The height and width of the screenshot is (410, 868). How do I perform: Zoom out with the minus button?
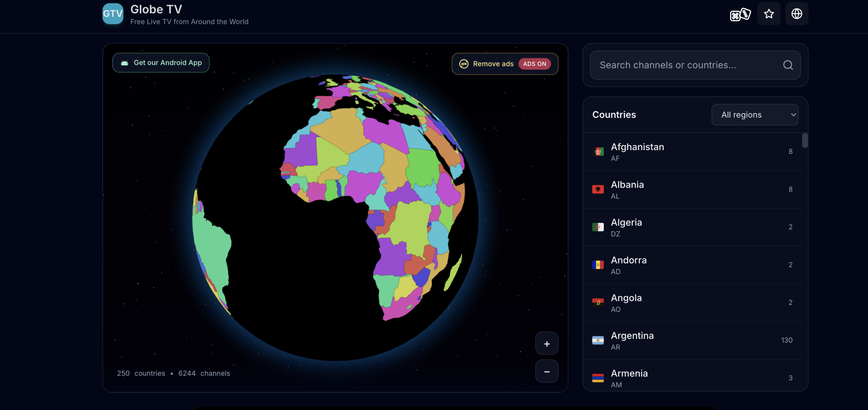[x=547, y=371]
